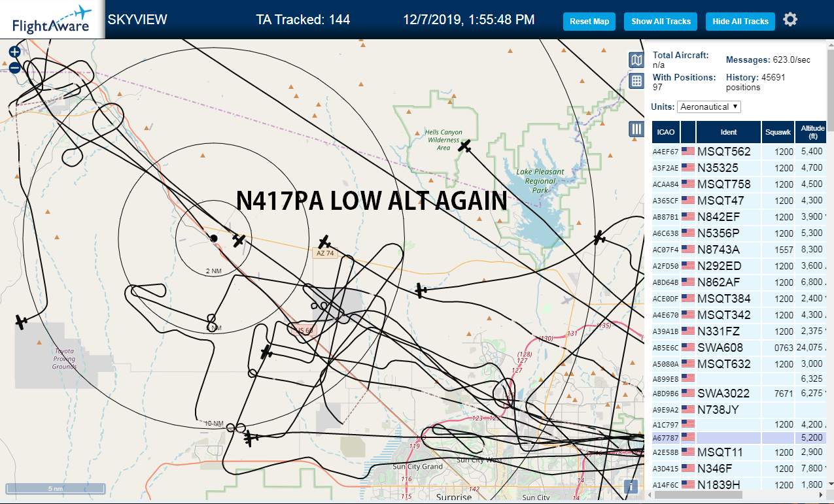Select the MSQT47 aircraft row
The image size is (834, 504).
[739, 201]
